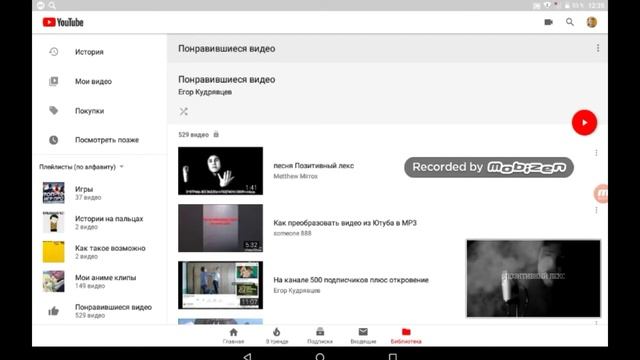
Task: Tap the floating mini player video
Action: [533, 278]
